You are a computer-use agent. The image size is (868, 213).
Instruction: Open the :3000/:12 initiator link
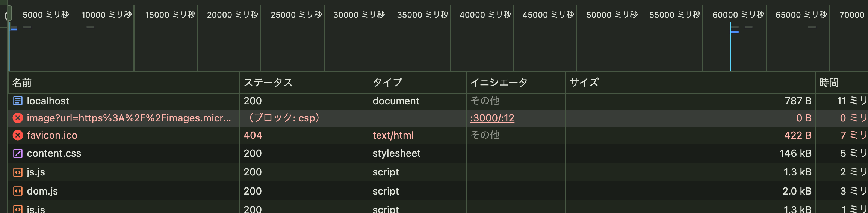[x=492, y=118]
